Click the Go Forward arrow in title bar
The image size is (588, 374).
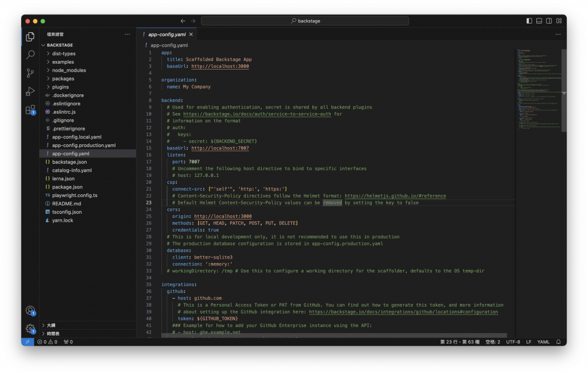coord(193,21)
